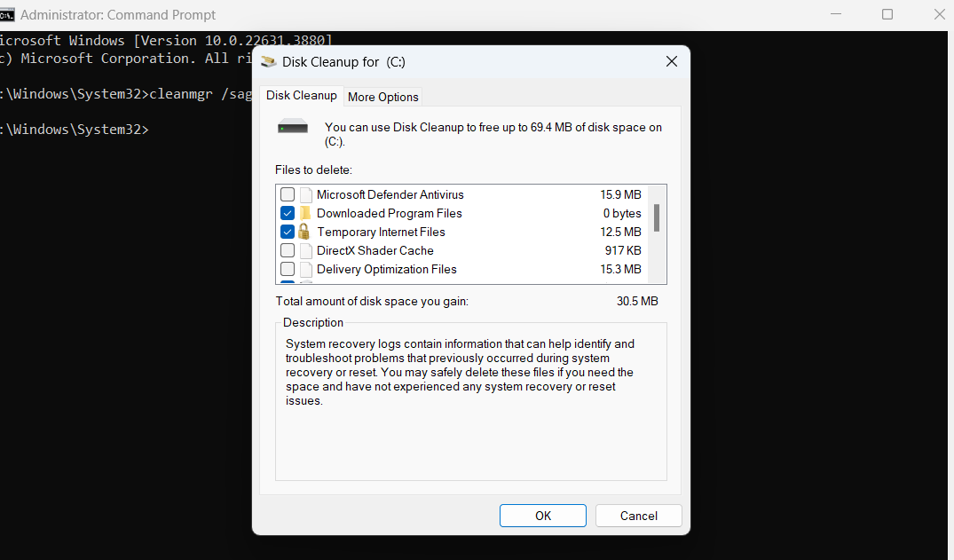This screenshot has height=560, width=954.
Task: Click the system recovery logs description text
Action: pos(460,372)
